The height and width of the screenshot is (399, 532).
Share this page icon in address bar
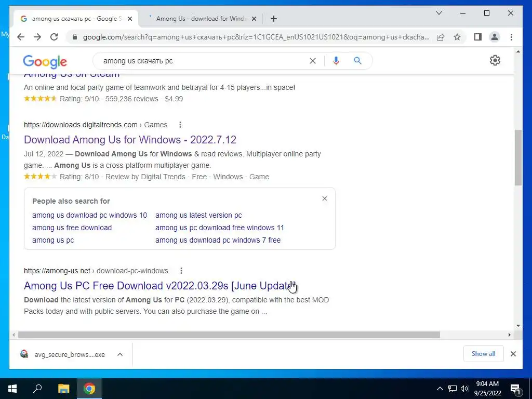441,37
